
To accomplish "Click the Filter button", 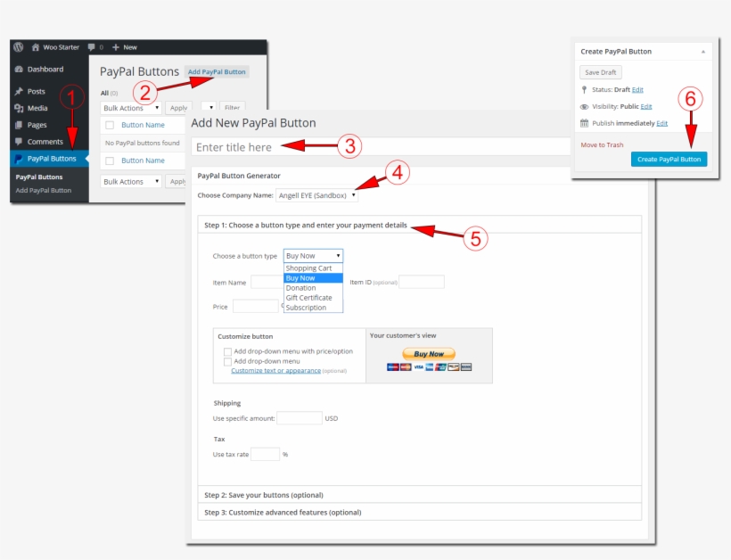I will (232, 108).
